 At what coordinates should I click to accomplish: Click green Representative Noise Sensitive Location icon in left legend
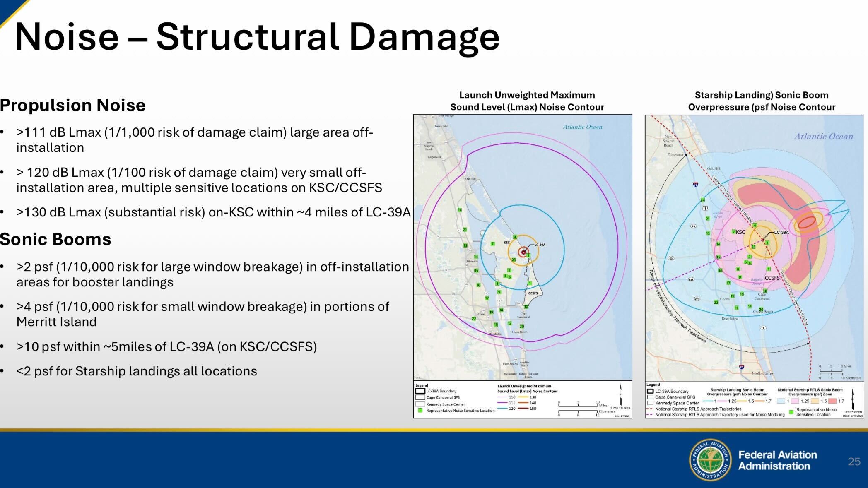[420, 411]
